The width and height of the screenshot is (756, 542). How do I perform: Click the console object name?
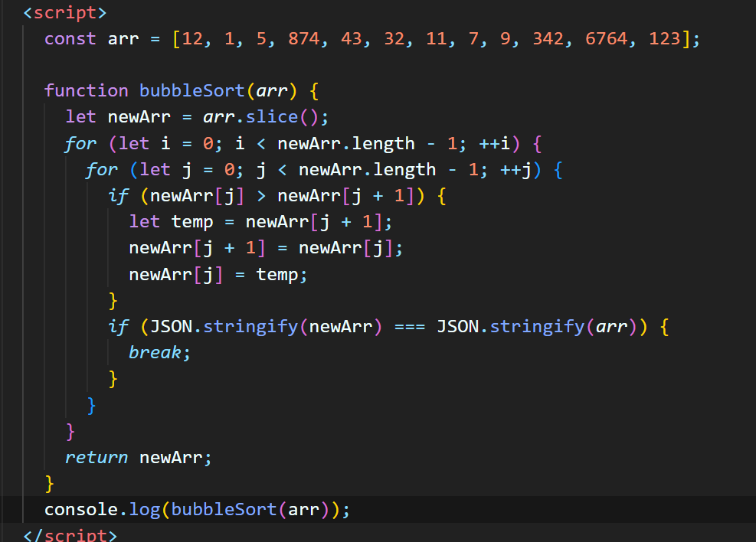[81, 509]
